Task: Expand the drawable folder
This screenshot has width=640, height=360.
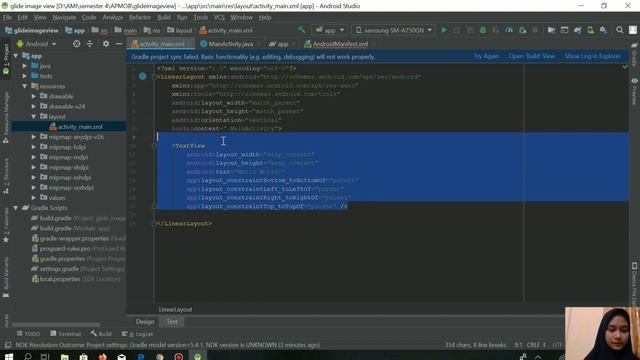Action: coord(34,96)
